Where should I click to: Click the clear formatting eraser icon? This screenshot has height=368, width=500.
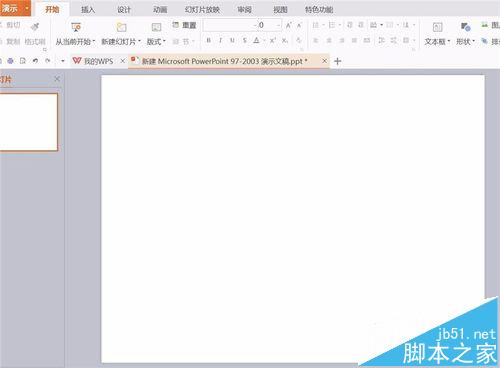[299, 40]
